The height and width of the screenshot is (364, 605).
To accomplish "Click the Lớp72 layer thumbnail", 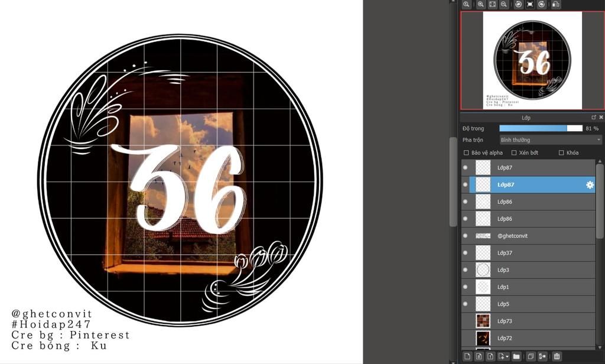I will pyautogui.click(x=483, y=338).
